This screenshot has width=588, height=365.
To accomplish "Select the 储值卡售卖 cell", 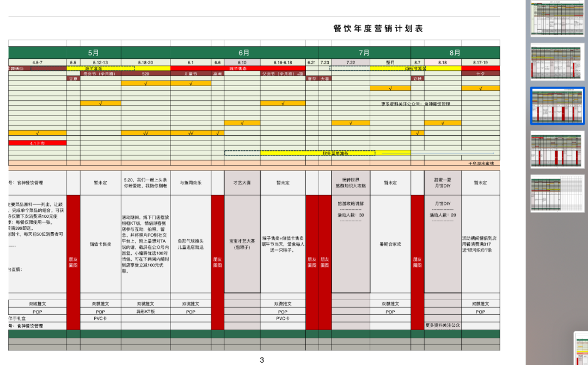I will click(x=101, y=244).
